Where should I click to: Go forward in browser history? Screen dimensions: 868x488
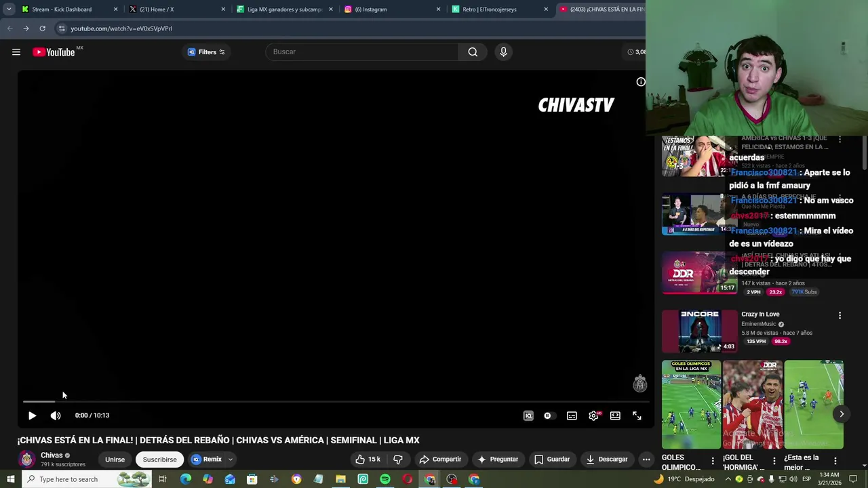point(26,28)
